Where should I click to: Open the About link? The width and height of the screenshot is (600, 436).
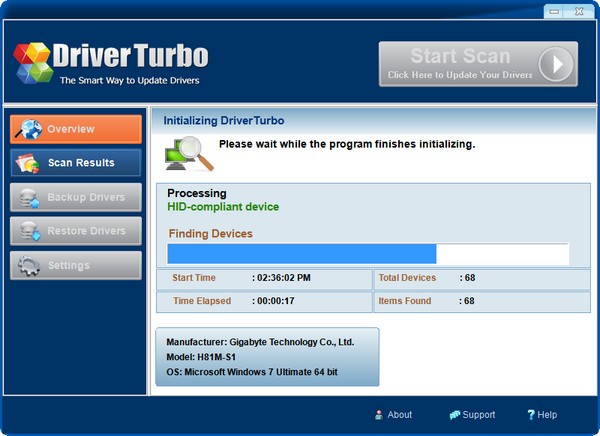point(399,414)
